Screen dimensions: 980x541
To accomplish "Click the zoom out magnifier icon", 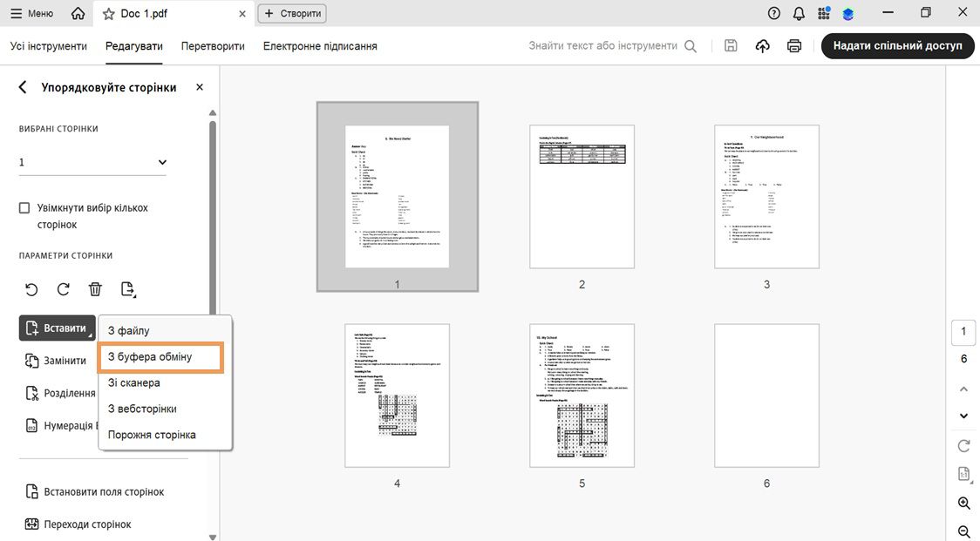I will point(963,532).
